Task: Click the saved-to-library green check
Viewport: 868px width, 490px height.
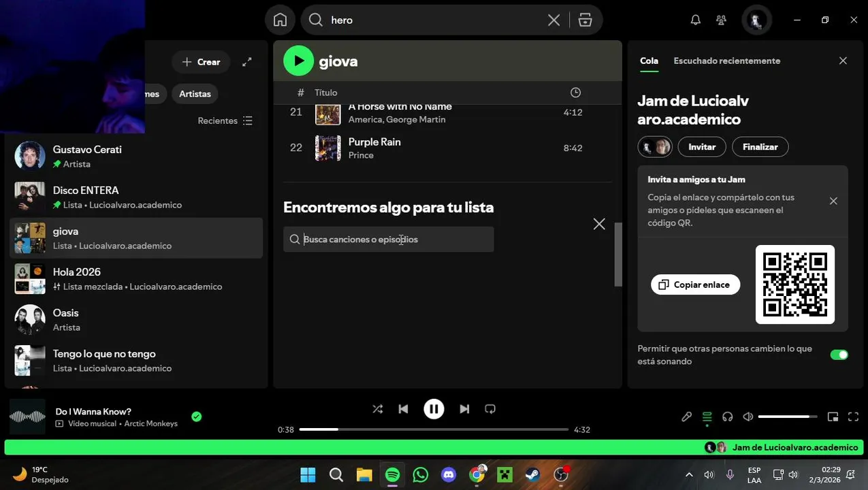Action: pyautogui.click(x=197, y=416)
